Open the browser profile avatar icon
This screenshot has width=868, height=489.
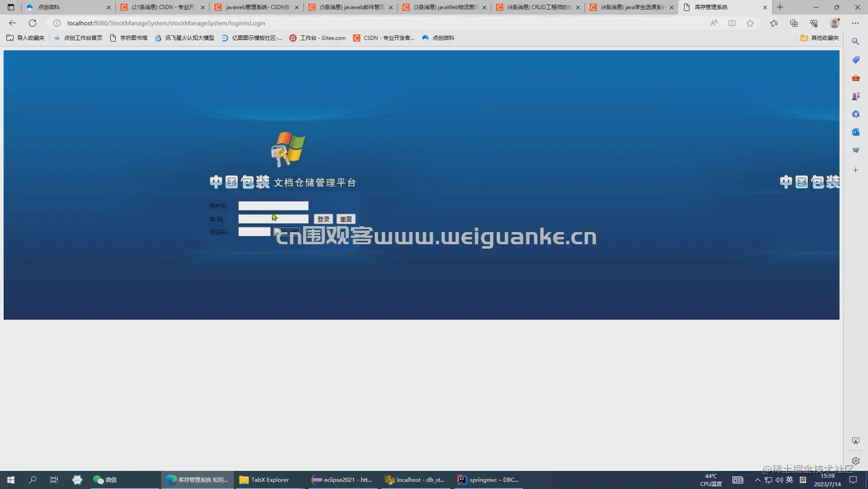835,23
